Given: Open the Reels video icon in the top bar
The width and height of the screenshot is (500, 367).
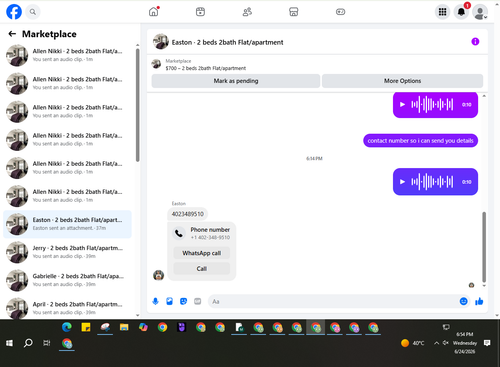Looking at the screenshot, I should [x=200, y=12].
